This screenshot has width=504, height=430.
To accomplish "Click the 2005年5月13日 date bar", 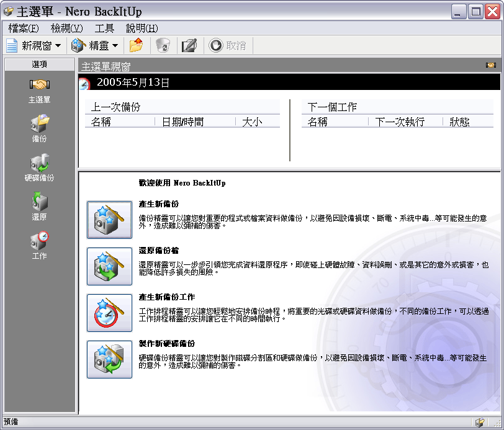I will [289, 83].
